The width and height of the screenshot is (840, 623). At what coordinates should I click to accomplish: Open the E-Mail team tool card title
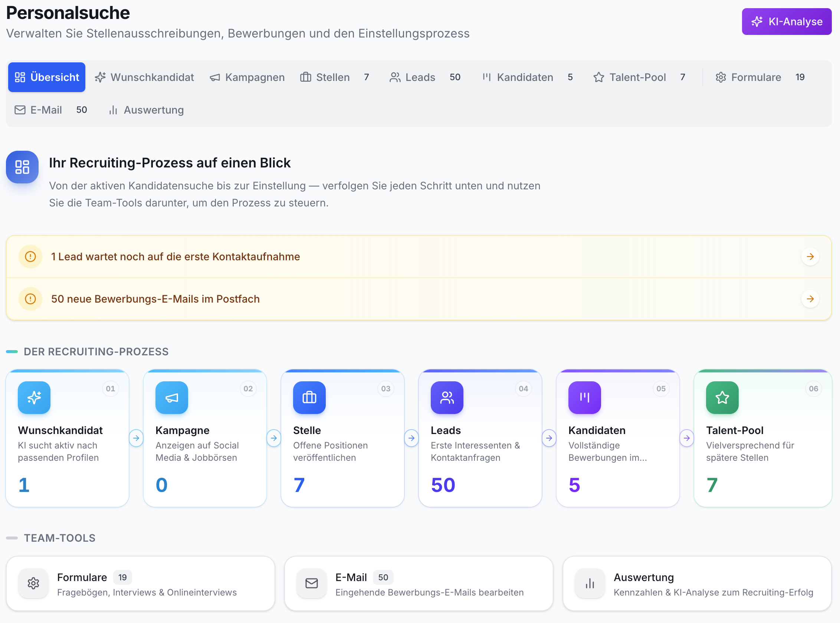pos(351,577)
